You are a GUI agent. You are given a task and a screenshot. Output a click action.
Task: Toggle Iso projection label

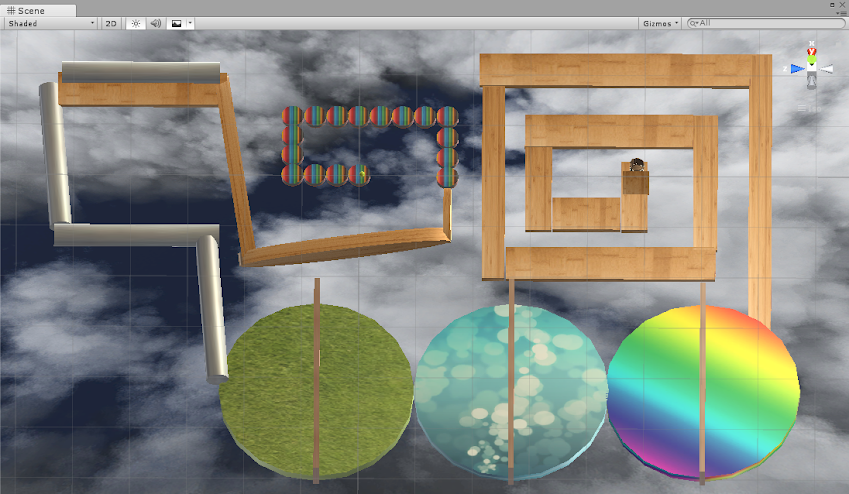tap(809, 108)
